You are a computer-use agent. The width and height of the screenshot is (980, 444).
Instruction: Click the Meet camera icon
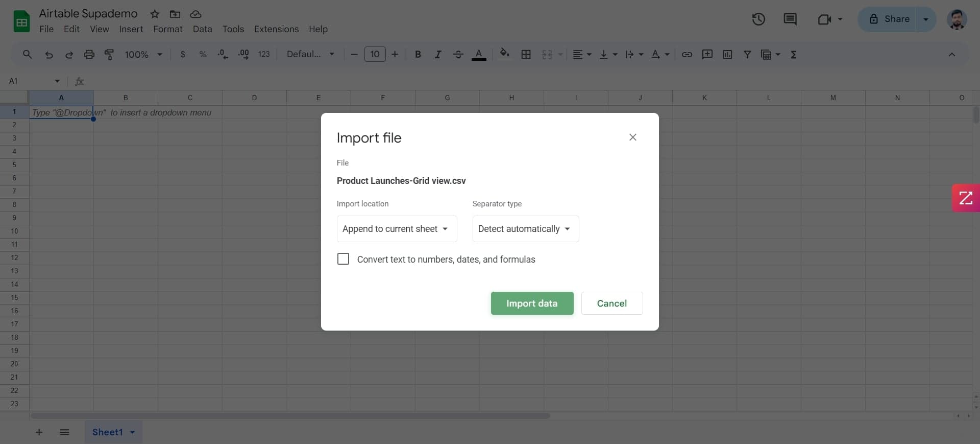click(824, 19)
